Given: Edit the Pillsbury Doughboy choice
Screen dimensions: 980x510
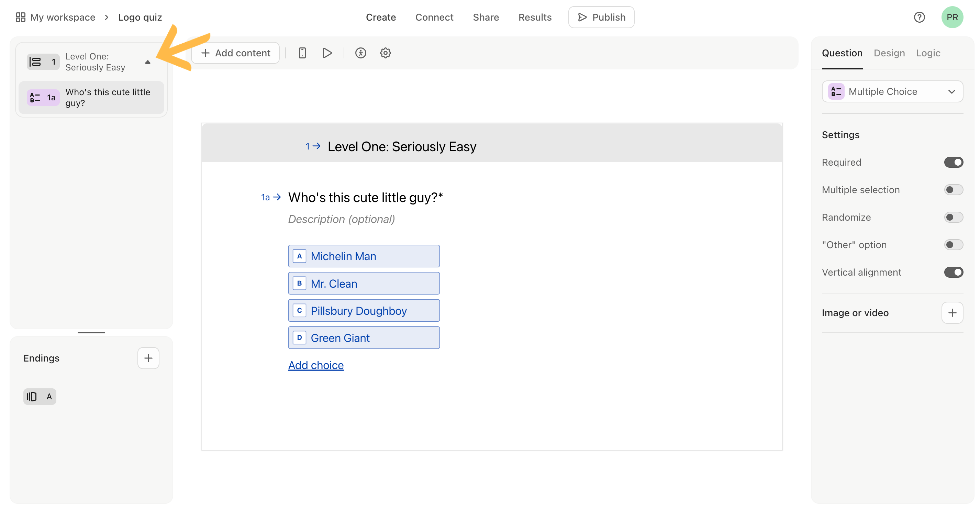Looking at the screenshot, I should click(x=364, y=311).
